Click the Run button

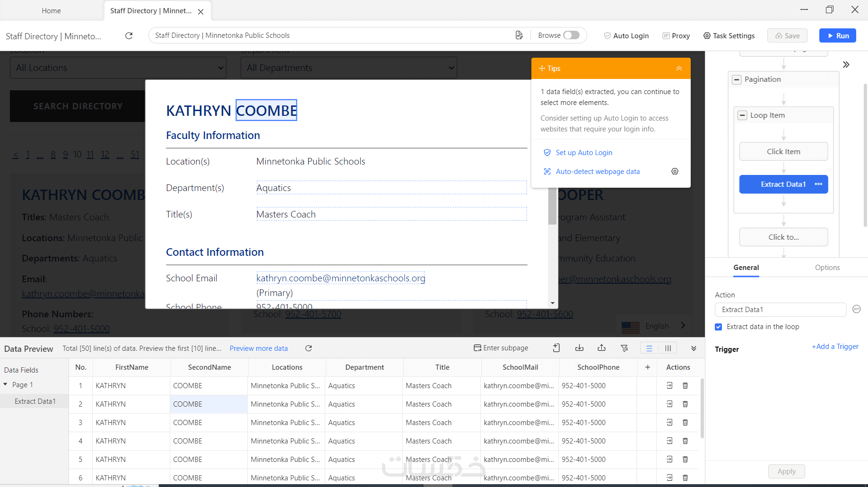[x=837, y=35]
